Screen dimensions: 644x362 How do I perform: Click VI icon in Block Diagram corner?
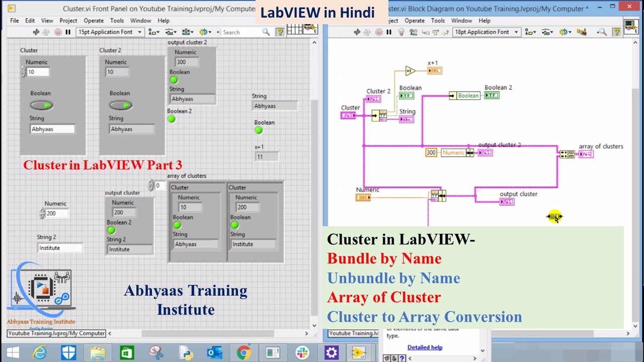pyautogui.click(x=631, y=26)
